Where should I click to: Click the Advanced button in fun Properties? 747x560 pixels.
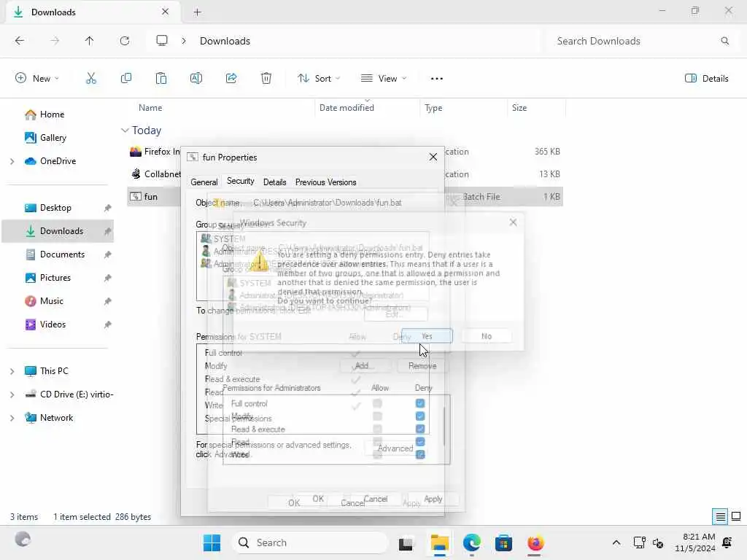click(395, 448)
